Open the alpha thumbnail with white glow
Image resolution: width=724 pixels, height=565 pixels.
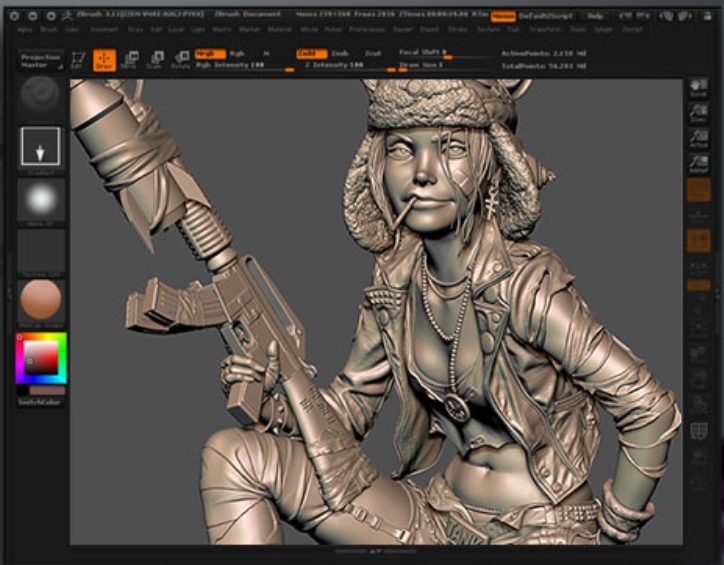point(41,200)
